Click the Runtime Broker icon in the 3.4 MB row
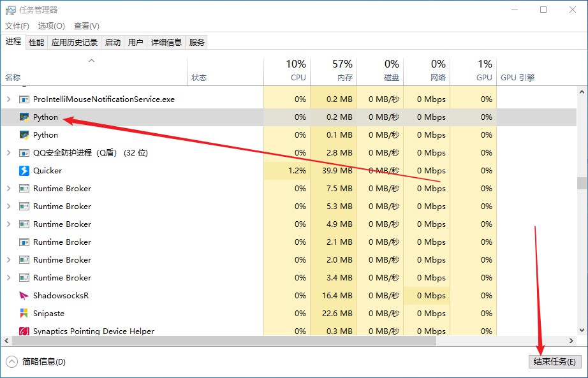Image resolution: width=588 pixels, height=378 pixels. 24,278
